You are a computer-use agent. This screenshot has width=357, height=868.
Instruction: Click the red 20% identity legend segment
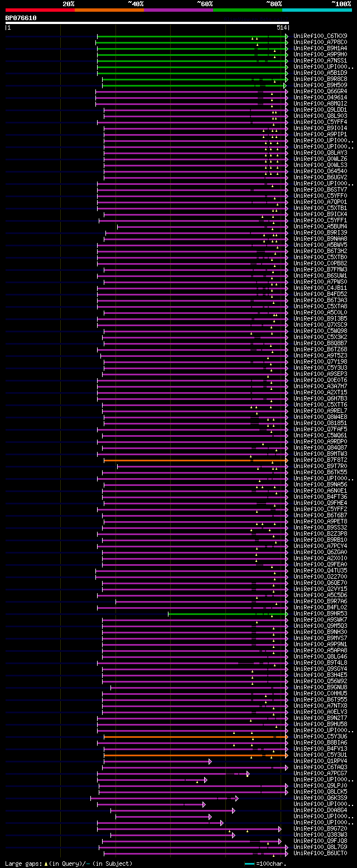coord(40,10)
